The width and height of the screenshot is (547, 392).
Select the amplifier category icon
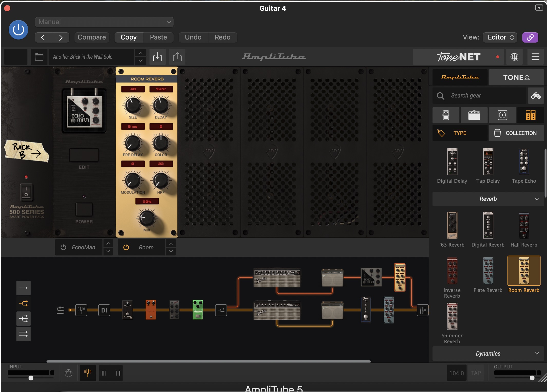[x=474, y=115]
